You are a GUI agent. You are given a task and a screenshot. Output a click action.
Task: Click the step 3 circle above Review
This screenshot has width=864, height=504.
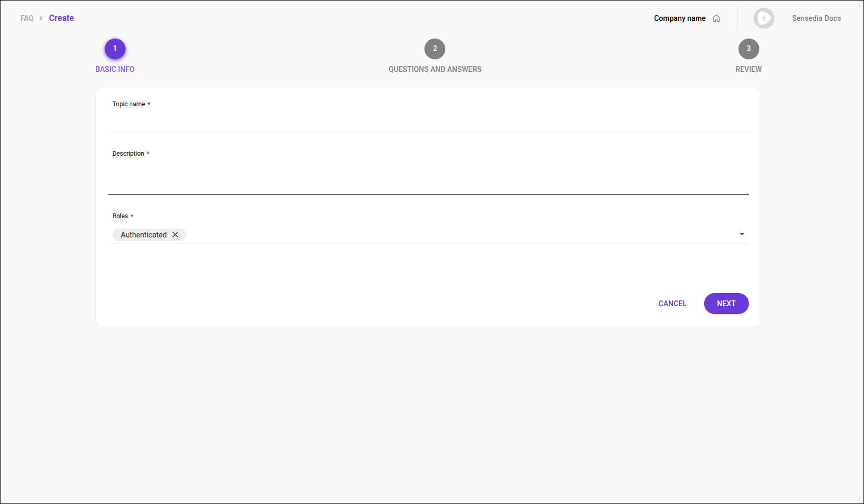click(x=748, y=48)
